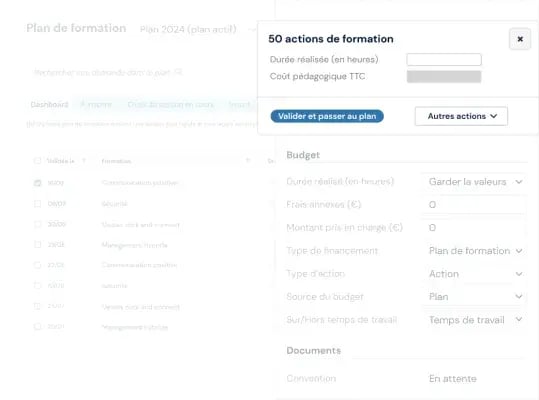Click the greyed Coût pédagogique TTC field
Image resolution: width=539 pixels, height=400 pixels.
click(444, 77)
